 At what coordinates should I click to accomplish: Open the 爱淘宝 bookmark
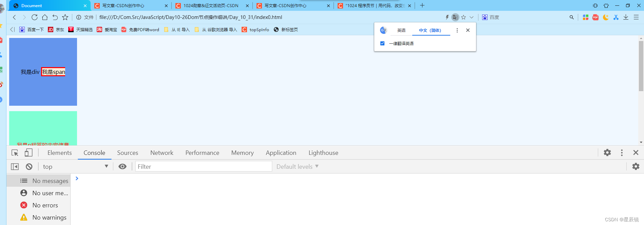click(107, 29)
